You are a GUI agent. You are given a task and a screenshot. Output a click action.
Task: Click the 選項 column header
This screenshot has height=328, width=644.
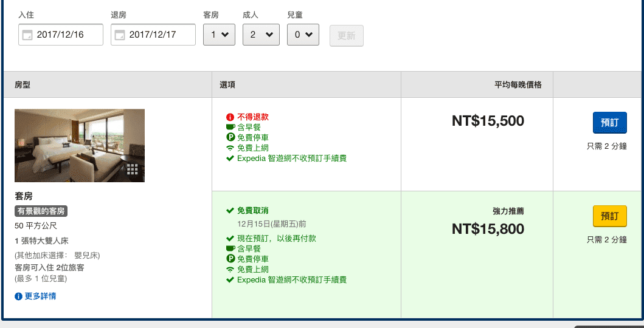227,85
